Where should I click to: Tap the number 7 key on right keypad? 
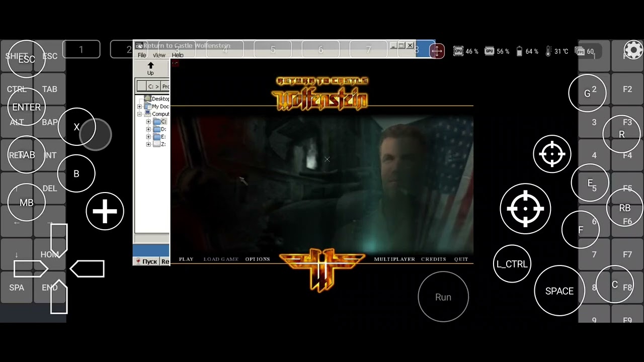594,254
